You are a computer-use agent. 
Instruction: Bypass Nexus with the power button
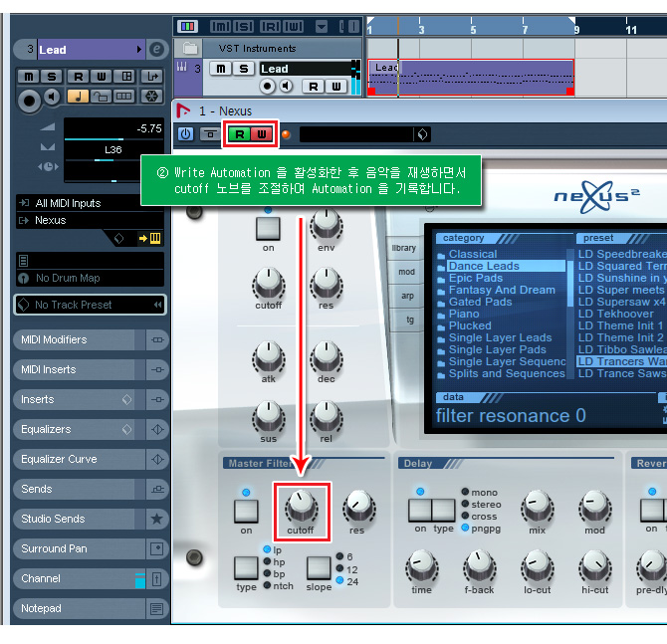185,134
